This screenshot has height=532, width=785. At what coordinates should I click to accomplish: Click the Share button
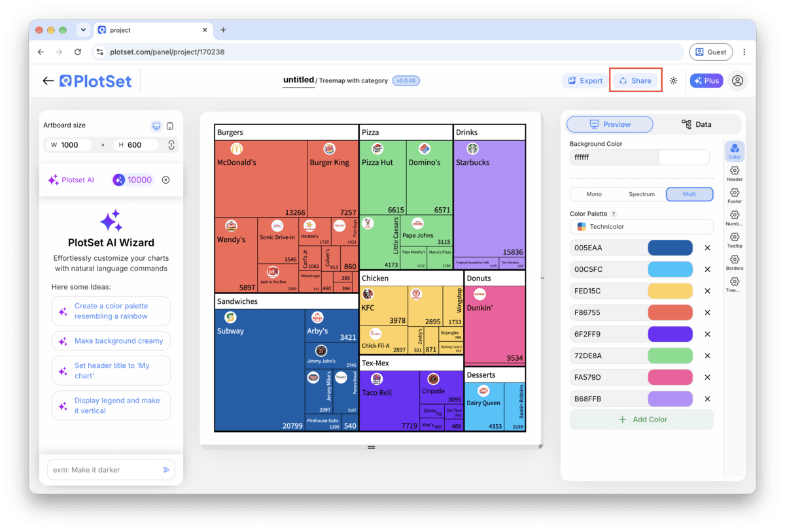coord(635,81)
